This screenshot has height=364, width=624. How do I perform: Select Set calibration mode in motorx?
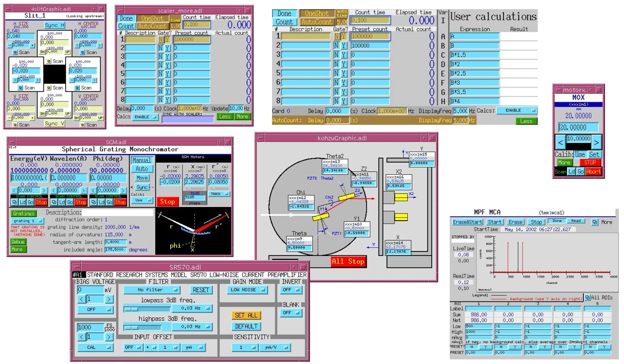point(594,154)
